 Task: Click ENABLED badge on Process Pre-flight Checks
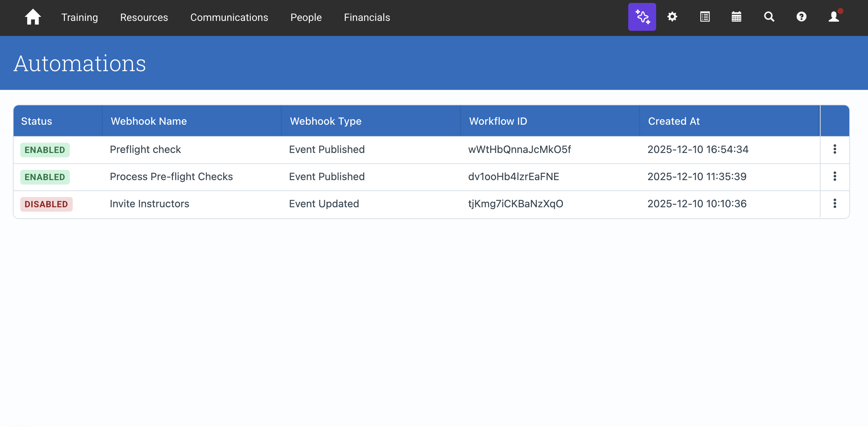(45, 177)
